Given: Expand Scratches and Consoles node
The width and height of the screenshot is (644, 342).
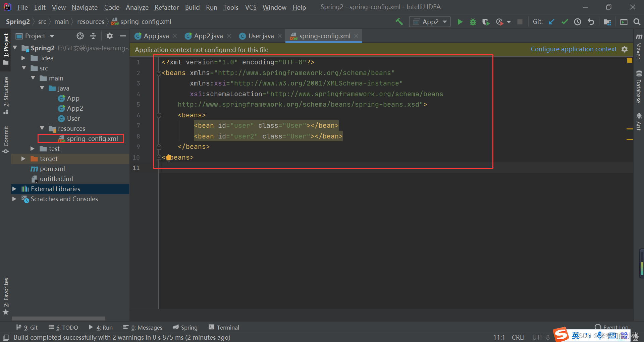Looking at the screenshot, I should pos(14,199).
